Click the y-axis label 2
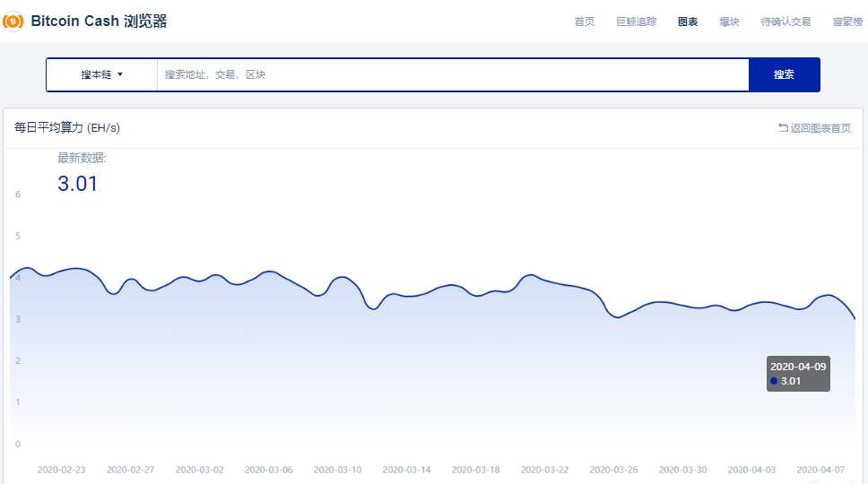The width and height of the screenshot is (868, 484). (18, 360)
